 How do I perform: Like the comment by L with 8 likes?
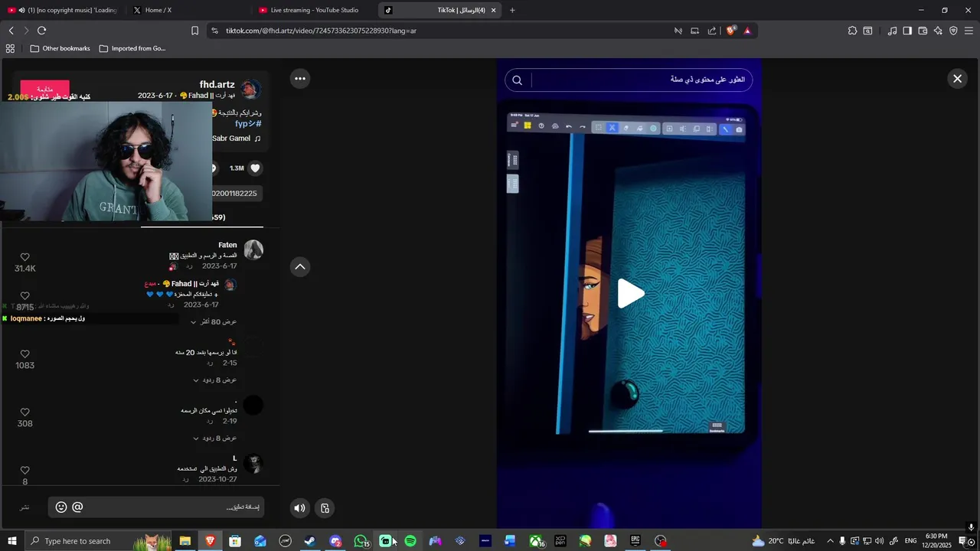[24, 471]
